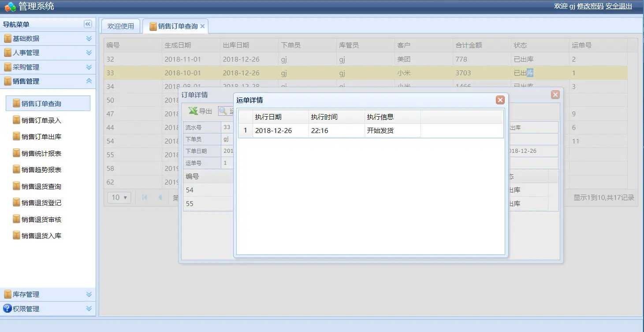This screenshot has height=332, width=644.
Task: Expand the 库存管理 section arrow
Action: [89, 294]
